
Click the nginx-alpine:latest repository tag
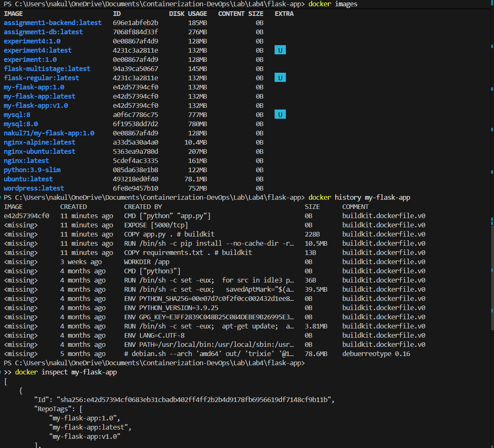(x=39, y=142)
